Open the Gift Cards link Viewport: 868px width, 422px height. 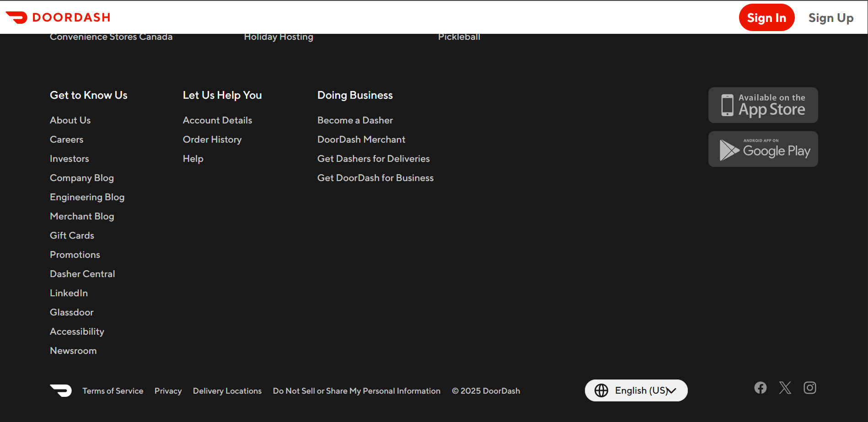(72, 235)
